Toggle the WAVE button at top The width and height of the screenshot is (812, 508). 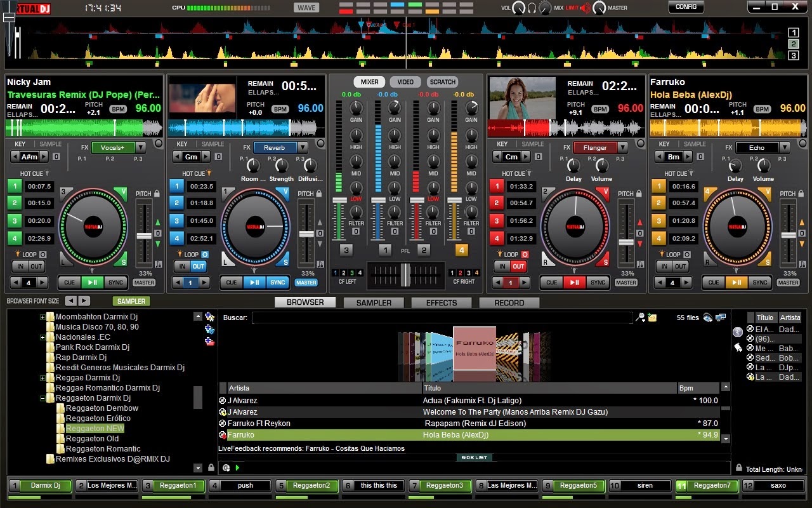click(306, 8)
